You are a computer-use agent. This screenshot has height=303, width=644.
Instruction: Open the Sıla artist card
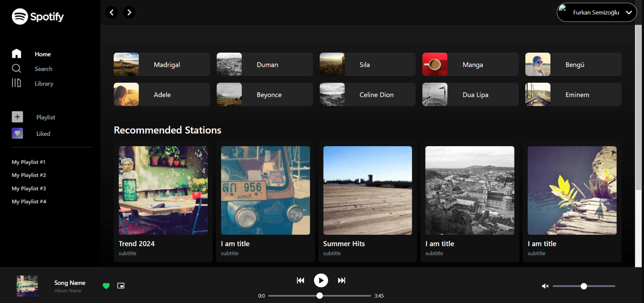[367, 64]
